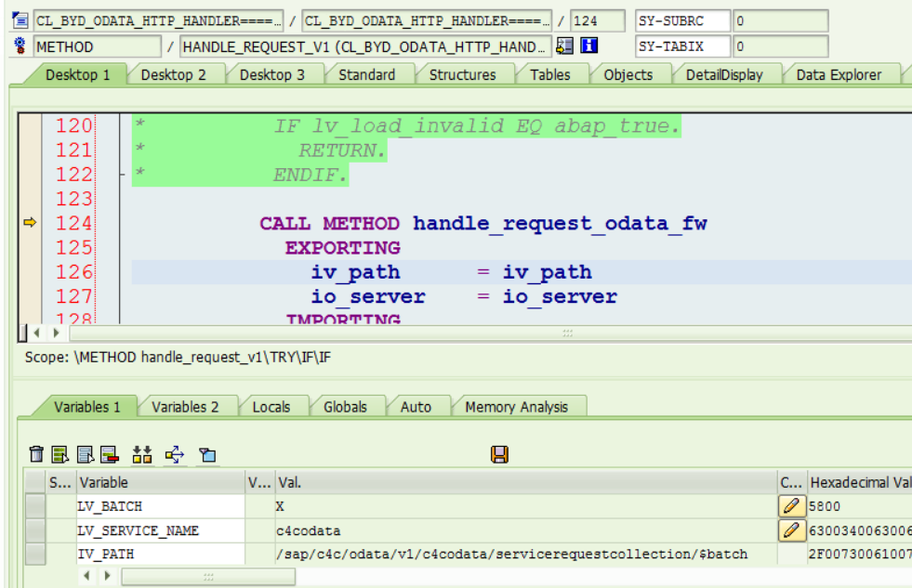912x588 pixels.
Task: Click the METHOD event type field
Action: pos(97,46)
